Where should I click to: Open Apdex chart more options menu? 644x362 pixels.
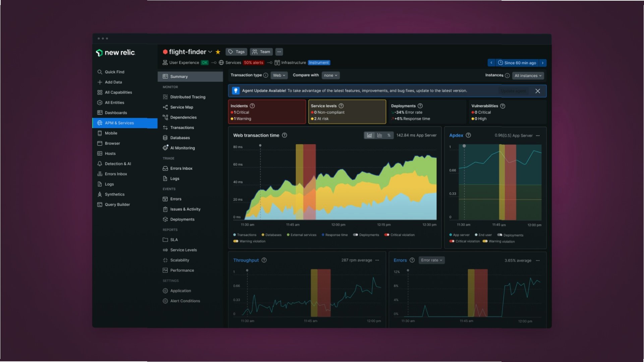point(538,136)
